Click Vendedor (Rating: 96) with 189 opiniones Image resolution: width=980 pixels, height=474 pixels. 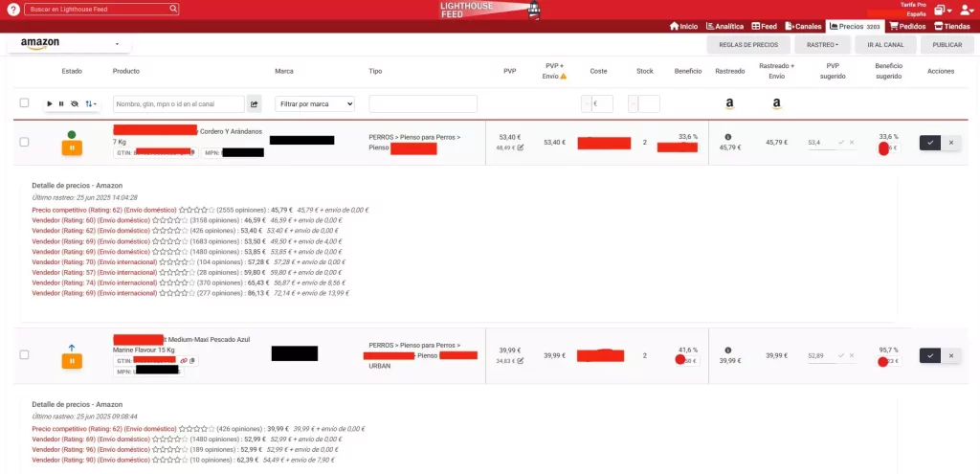(x=91, y=450)
